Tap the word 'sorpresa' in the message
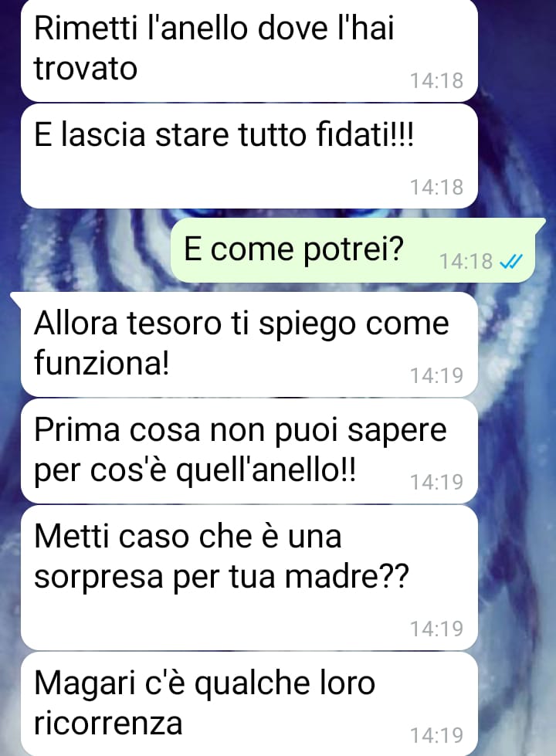Image resolution: width=556 pixels, height=756 pixels. pyautogui.click(x=99, y=577)
